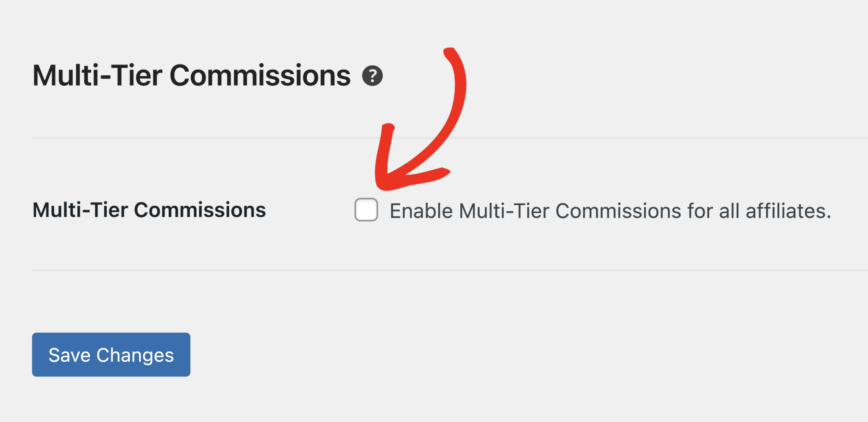Click the Multi-Tier Commissions row label

pos(148,210)
